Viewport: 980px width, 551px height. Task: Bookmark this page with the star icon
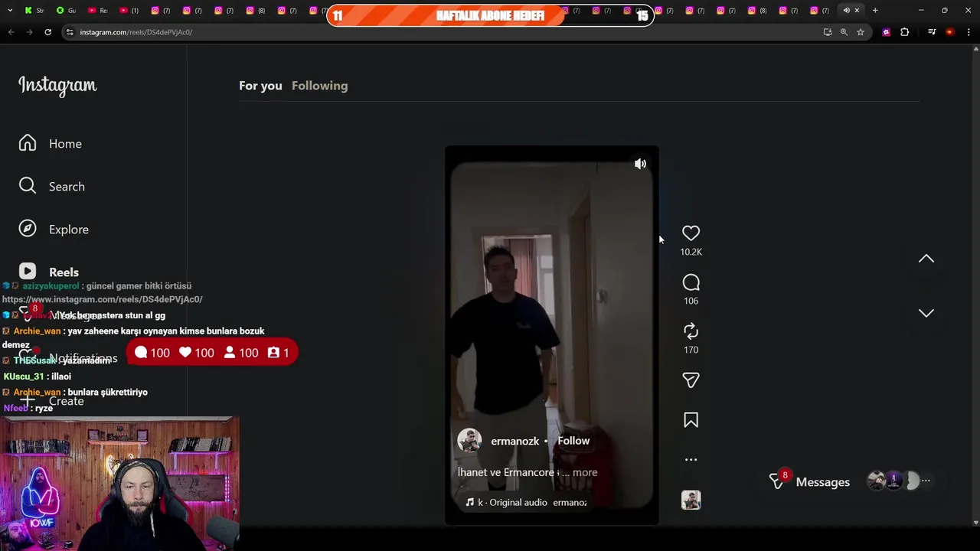point(861,32)
